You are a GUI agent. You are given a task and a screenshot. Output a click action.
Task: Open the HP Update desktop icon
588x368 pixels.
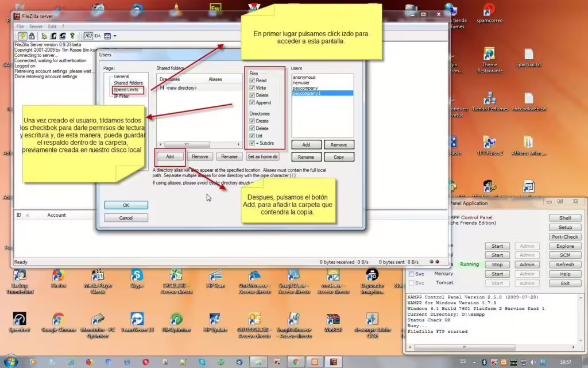tap(215, 322)
